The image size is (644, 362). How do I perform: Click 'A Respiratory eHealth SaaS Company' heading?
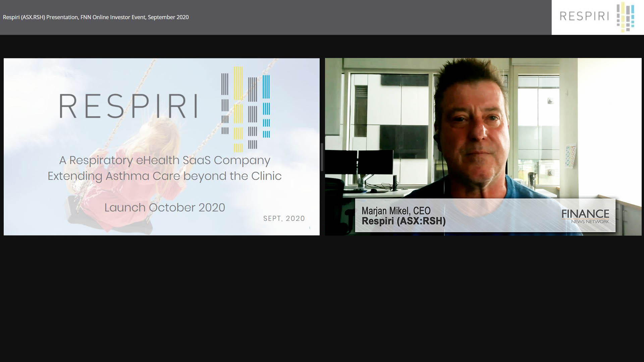165,160
